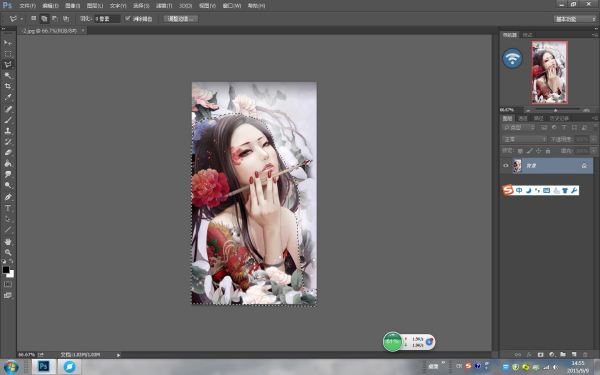Enable Intersect with Selection mode
The height and width of the screenshot is (375, 600).
tap(66, 18)
